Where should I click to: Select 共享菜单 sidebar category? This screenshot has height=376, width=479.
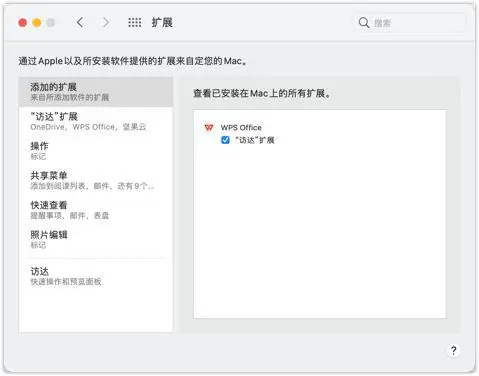click(x=96, y=180)
